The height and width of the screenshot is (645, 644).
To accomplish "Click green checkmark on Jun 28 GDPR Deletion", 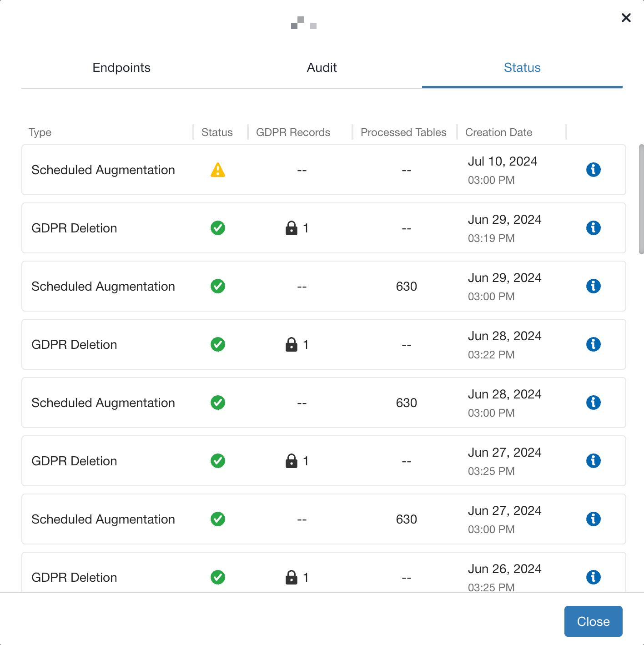I will tap(218, 344).
